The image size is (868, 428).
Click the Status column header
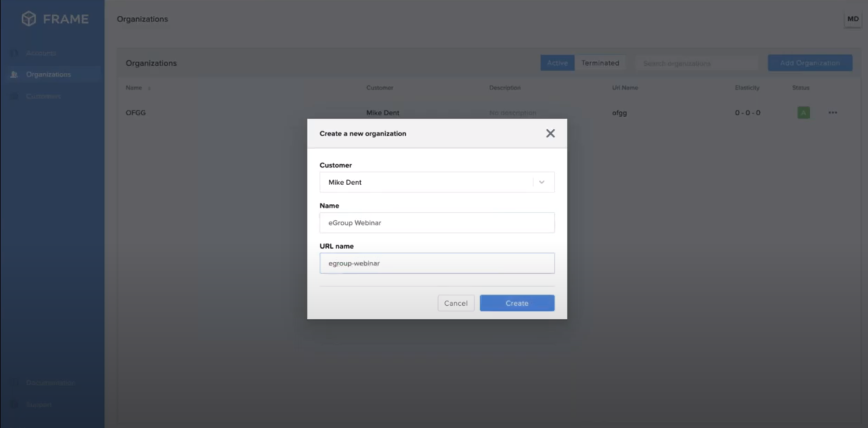coord(801,88)
